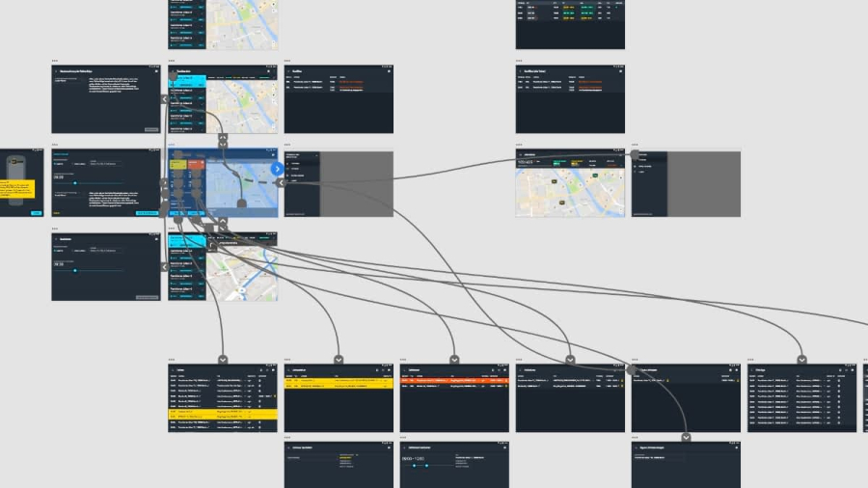Click connector node on top-right drawer artboard

click(x=636, y=153)
